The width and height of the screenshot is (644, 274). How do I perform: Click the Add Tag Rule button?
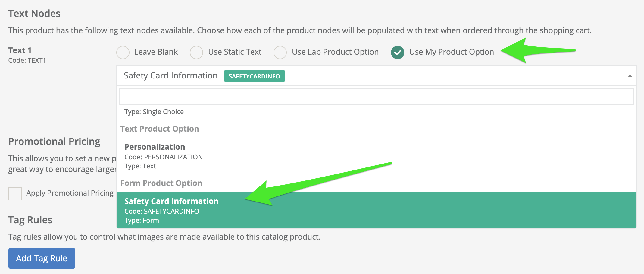tap(42, 258)
